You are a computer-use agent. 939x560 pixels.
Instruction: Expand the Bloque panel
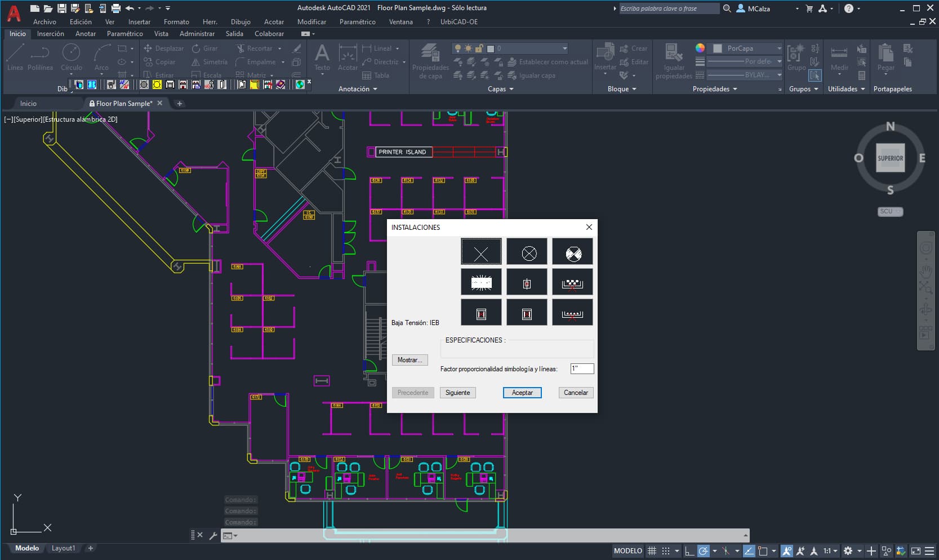622,89
